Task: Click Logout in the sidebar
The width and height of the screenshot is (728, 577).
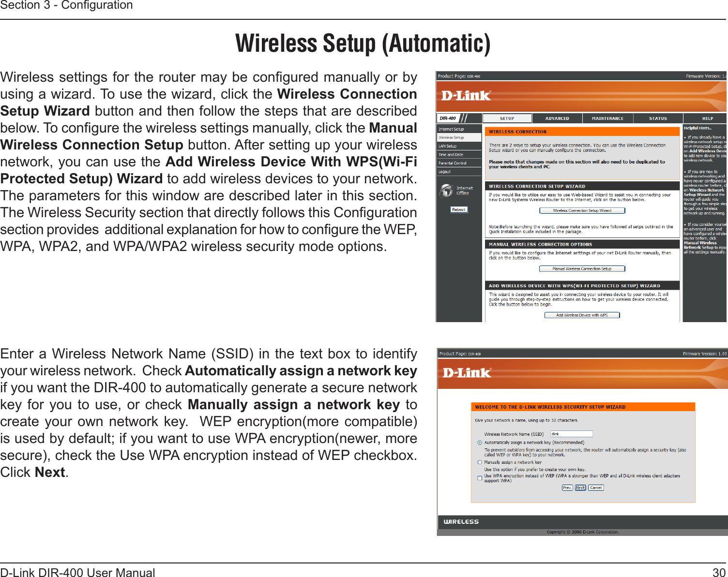Action: 459,172
